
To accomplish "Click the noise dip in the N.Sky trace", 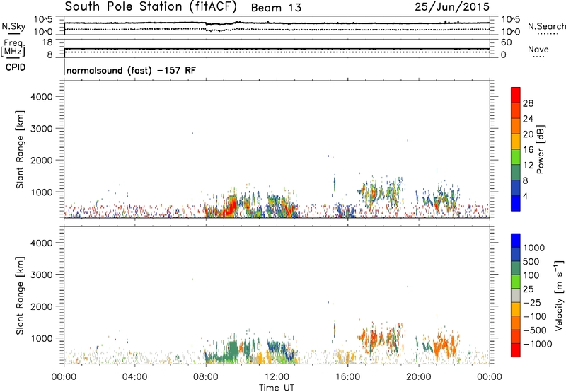I will pos(216,24).
